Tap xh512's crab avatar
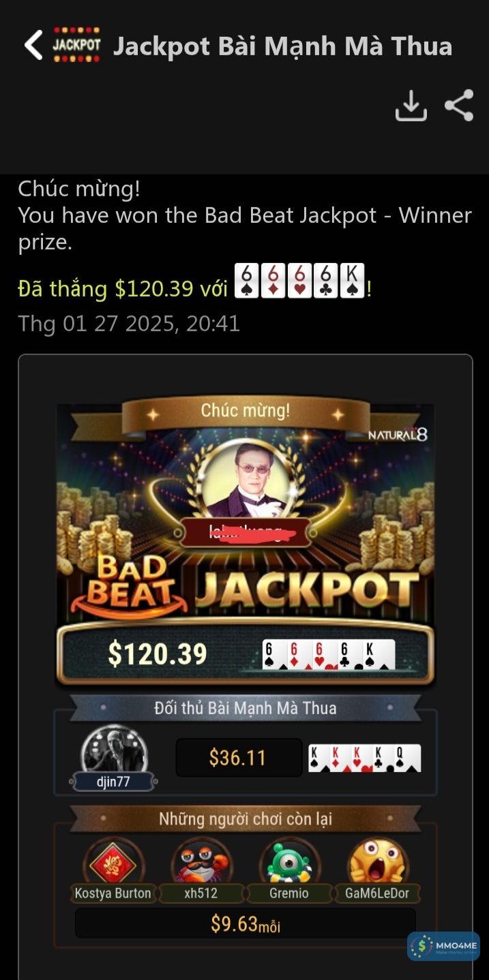 click(201, 862)
